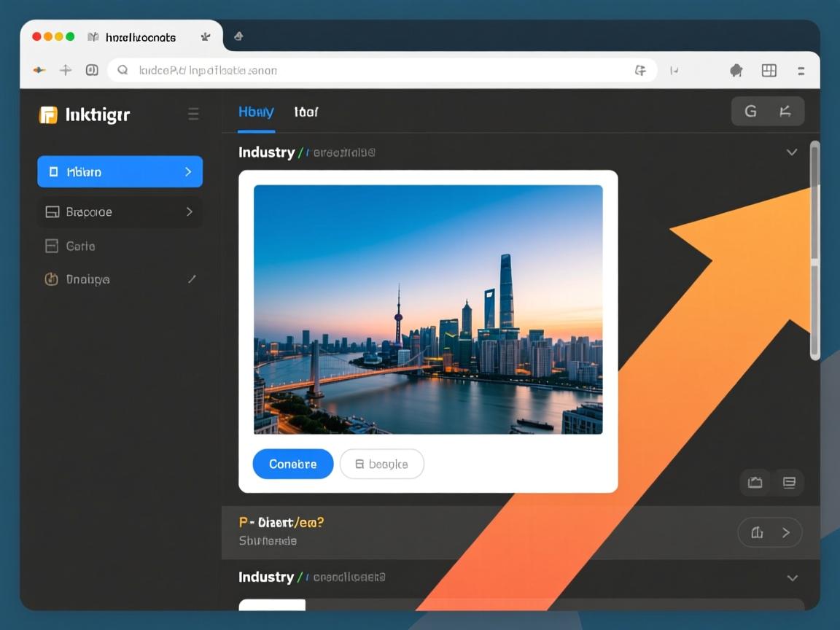Open the hamburger menu in sidebar header
The height and width of the screenshot is (630, 840).
tap(193, 114)
